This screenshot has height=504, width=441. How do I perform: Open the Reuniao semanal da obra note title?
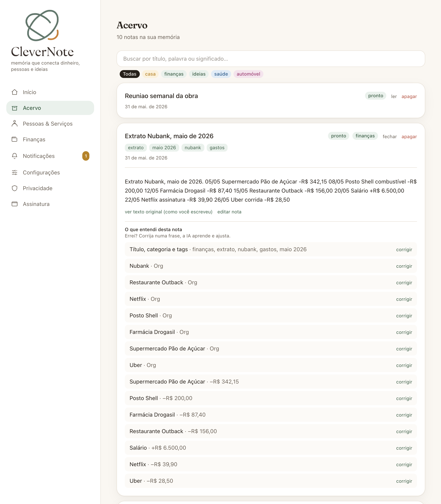(161, 96)
